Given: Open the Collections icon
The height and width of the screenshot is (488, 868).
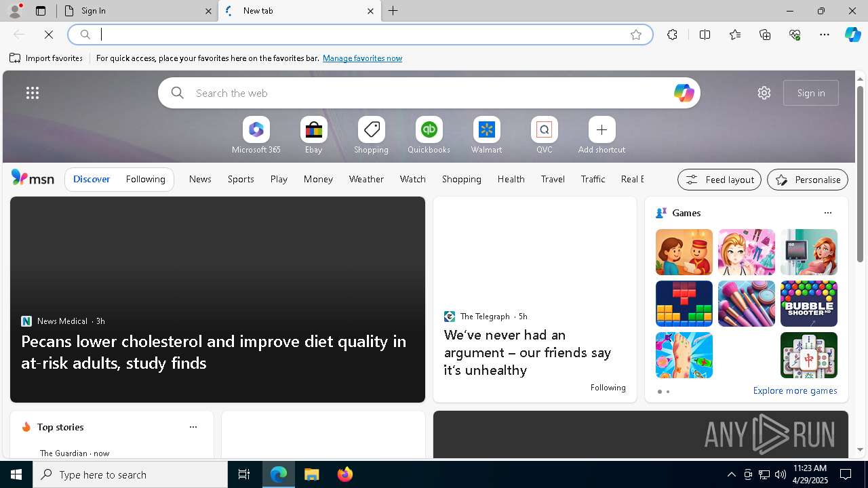Looking at the screenshot, I should tap(765, 35).
